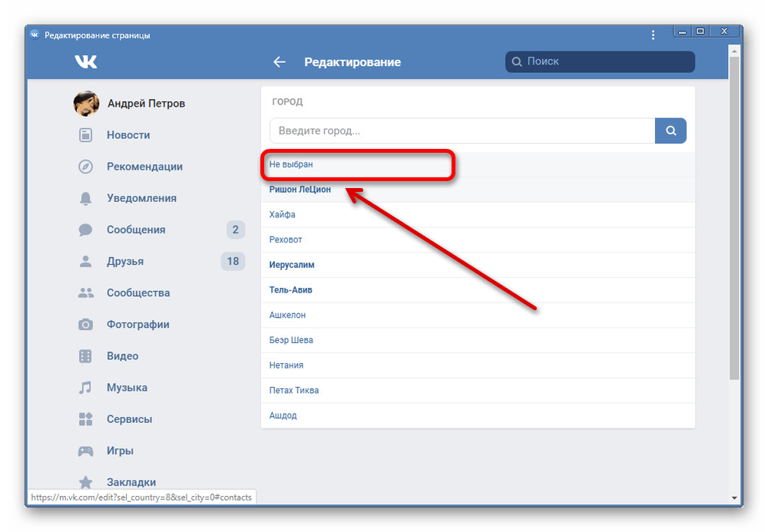The image size is (768, 532).
Task: Open Андрей Петров profile name
Action: click(x=147, y=104)
